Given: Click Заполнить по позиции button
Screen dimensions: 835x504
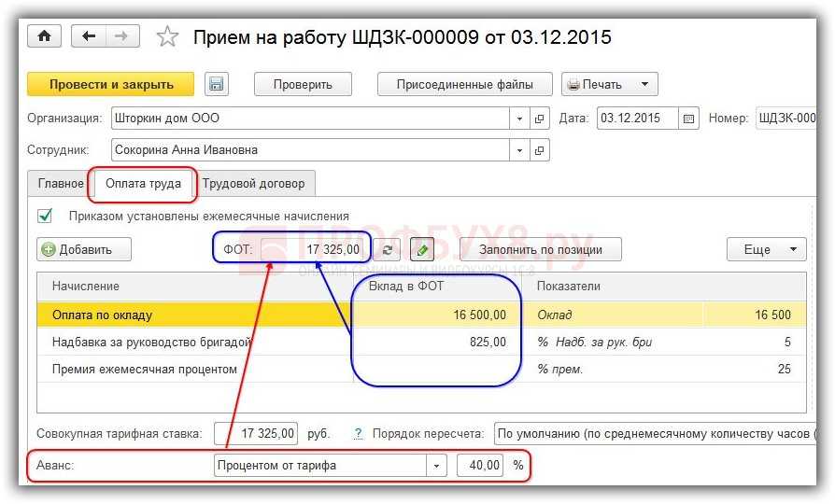Looking at the screenshot, I should 541,249.
